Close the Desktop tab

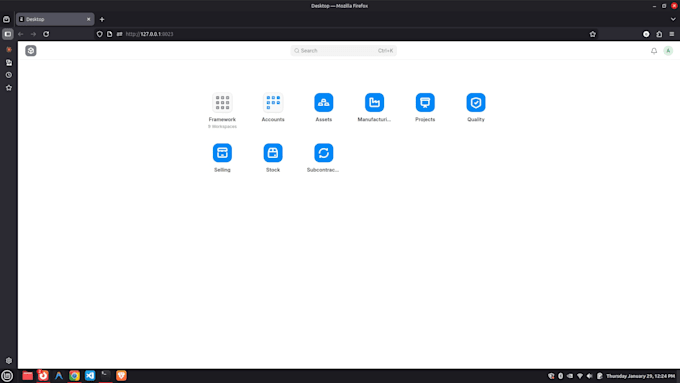88,19
